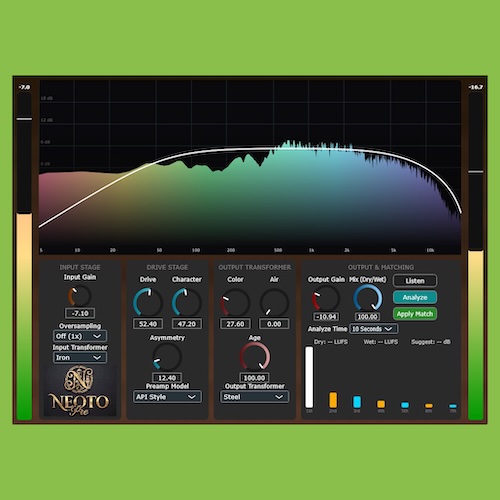Click the Drive value field 52.40
Screen dimensions: 500x500
pos(148,324)
